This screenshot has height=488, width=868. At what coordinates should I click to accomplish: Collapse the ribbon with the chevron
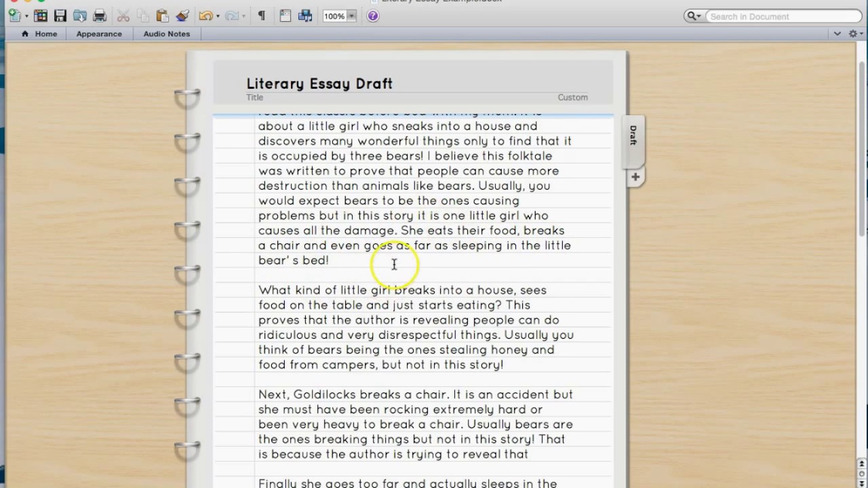(x=837, y=34)
